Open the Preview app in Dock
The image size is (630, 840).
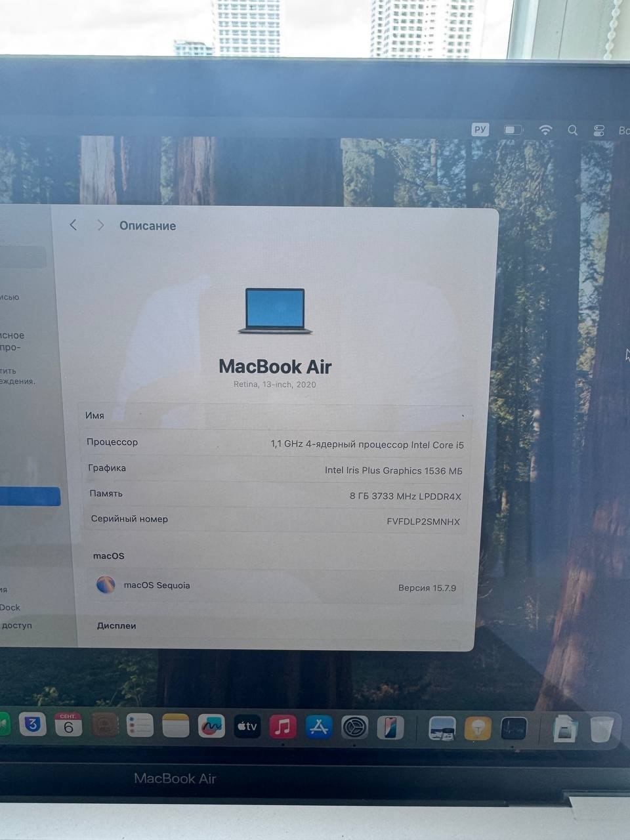click(442, 728)
